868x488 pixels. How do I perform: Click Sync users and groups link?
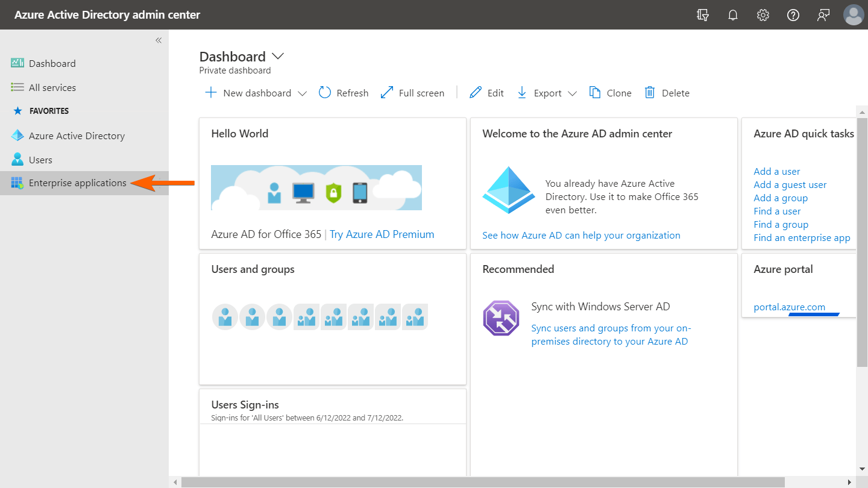point(611,334)
